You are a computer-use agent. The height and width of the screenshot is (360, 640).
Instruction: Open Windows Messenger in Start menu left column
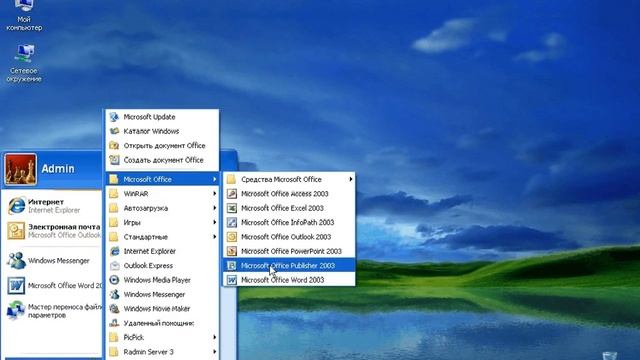[52, 260]
